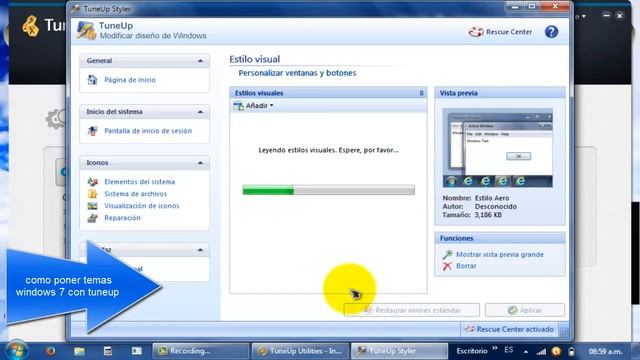Click the ES language indicator

coord(509,350)
